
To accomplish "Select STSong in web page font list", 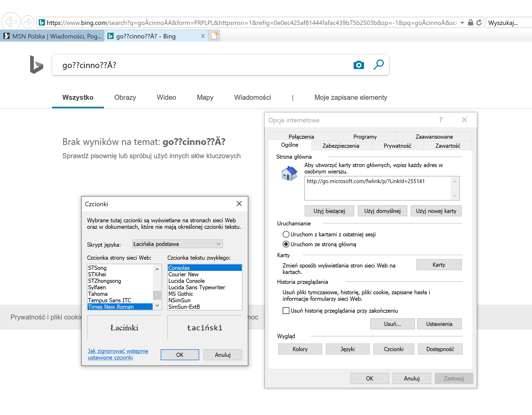I will click(x=120, y=268).
